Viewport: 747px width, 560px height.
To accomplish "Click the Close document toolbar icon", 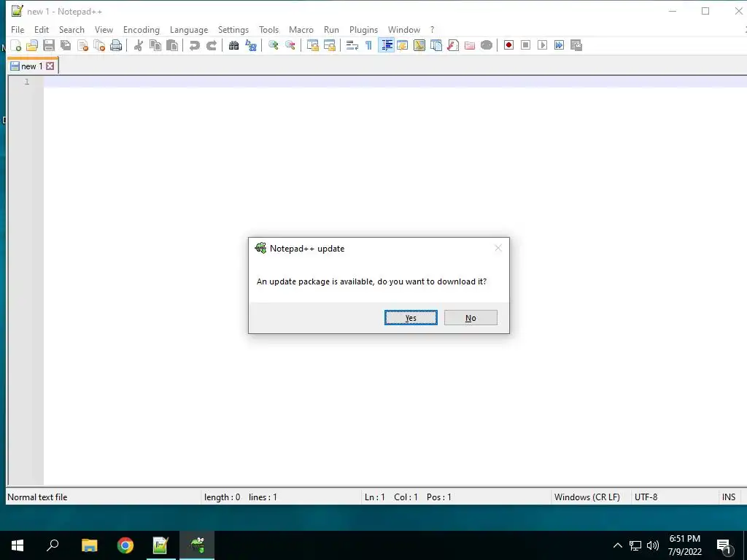I will coord(83,45).
